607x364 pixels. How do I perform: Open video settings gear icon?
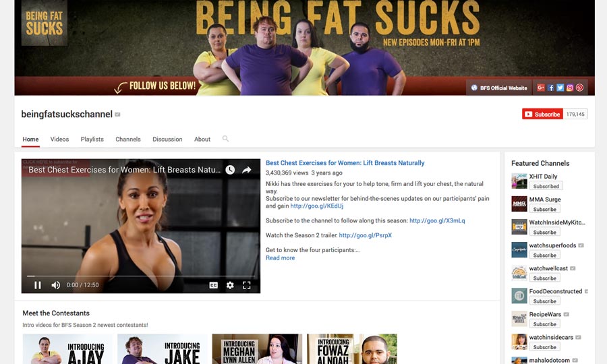tap(230, 285)
